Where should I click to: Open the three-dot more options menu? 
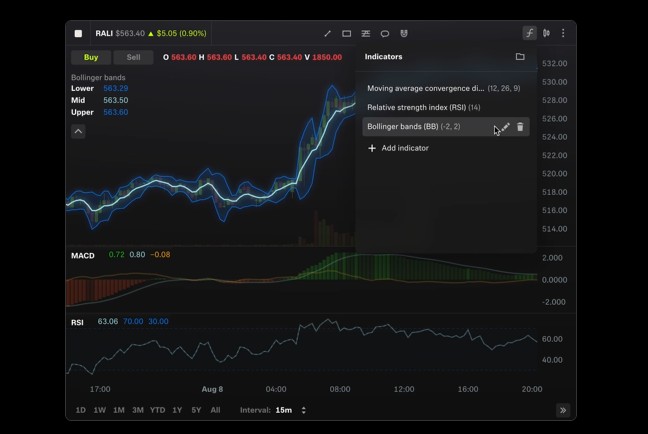[563, 33]
